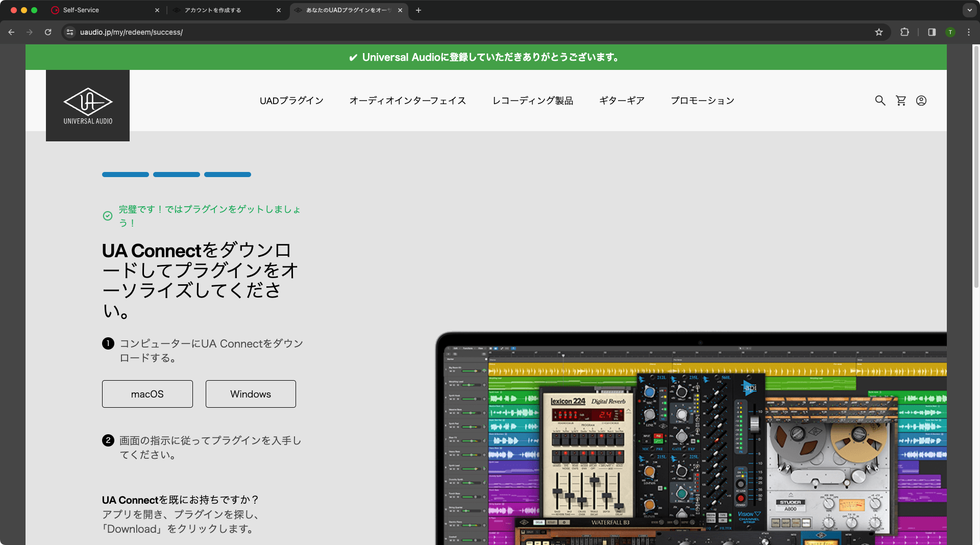
Task: Bookmark this page with the star icon
Action: pyautogui.click(x=879, y=32)
